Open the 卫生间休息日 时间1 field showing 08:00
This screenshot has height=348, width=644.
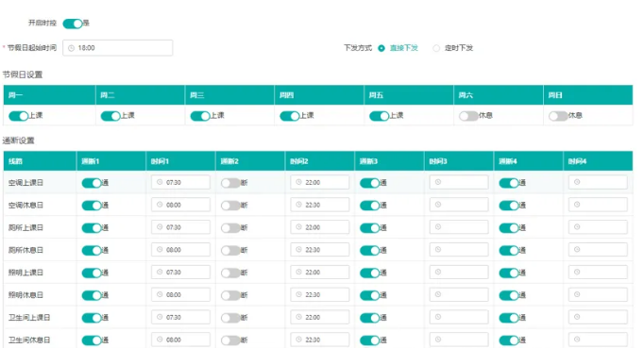tap(180, 340)
